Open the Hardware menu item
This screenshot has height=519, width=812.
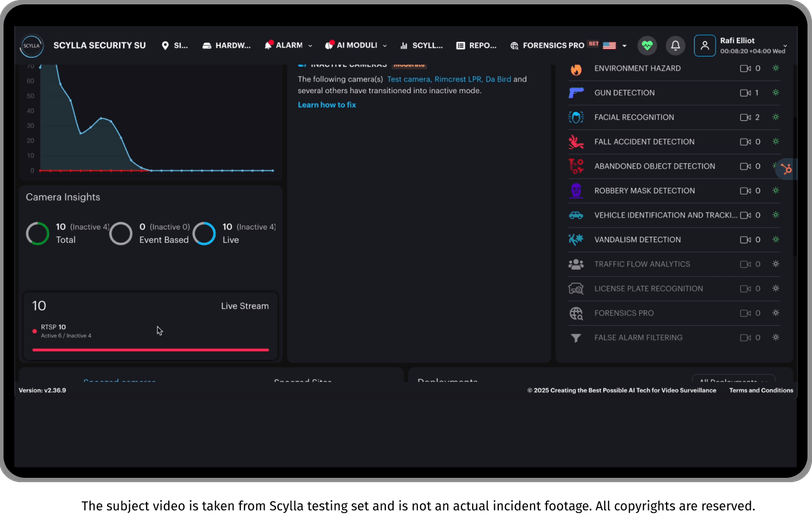pyautogui.click(x=226, y=46)
